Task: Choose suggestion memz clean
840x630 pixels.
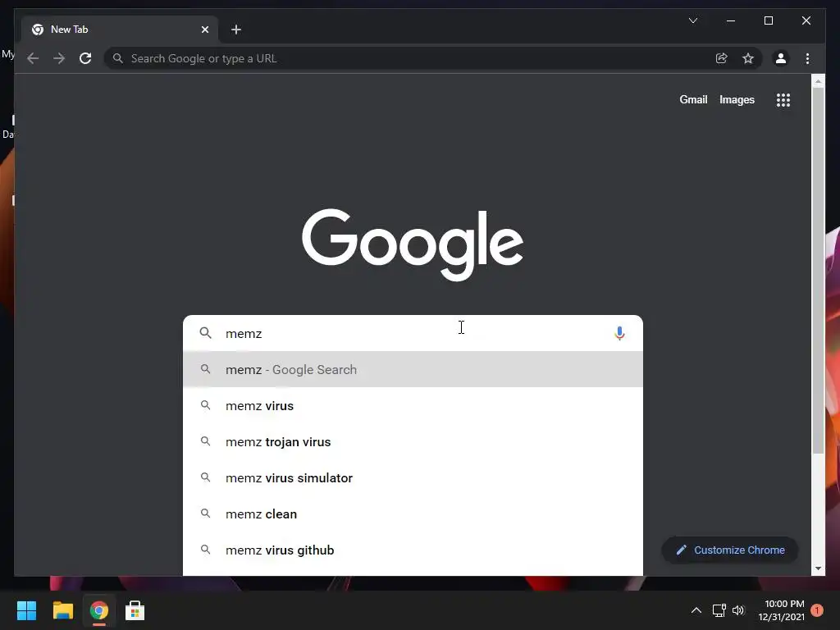Action: 413,514
